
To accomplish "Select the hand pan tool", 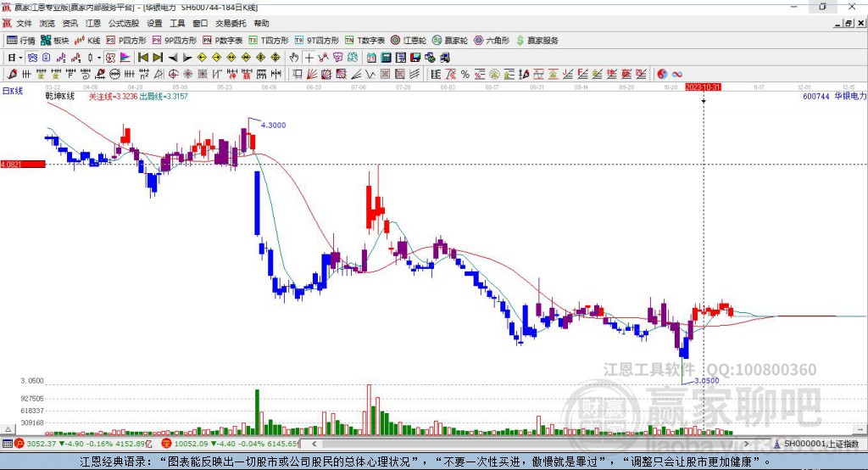I will tap(294, 58).
